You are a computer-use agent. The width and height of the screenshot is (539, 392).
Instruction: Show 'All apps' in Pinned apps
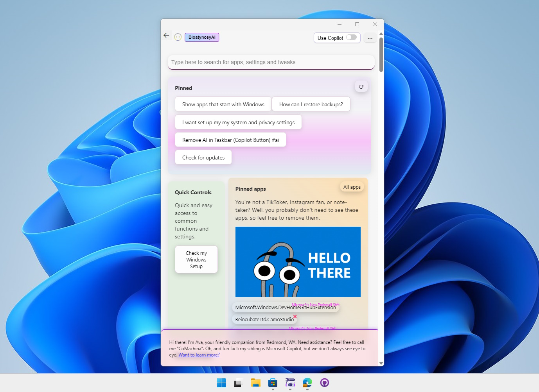click(352, 187)
